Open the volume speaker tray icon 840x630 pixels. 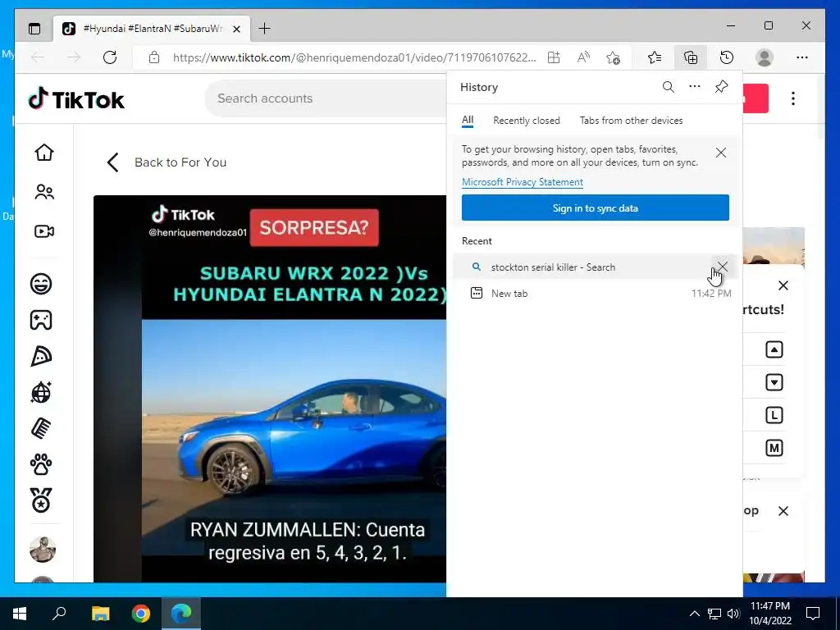pyautogui.click(x=733, y=614)
